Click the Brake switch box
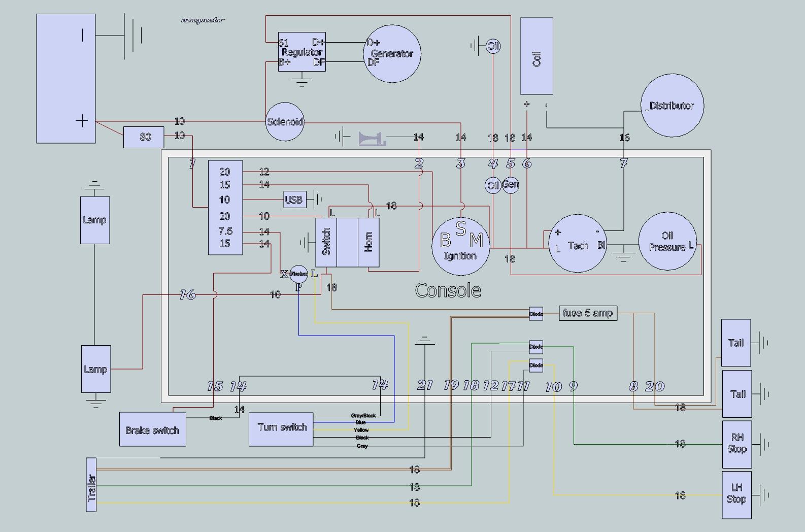This screenshot has width=805, height=532. (152, 429)
